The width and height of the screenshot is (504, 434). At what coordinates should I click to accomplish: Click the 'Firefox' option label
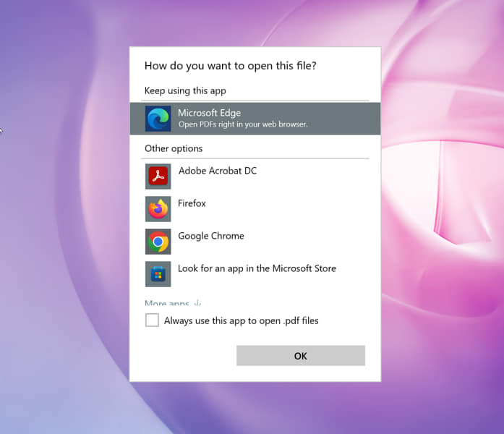click(192, 203)
